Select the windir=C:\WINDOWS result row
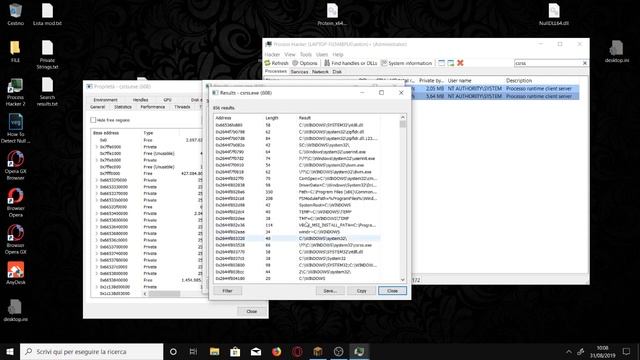 (x=296, y=232)
